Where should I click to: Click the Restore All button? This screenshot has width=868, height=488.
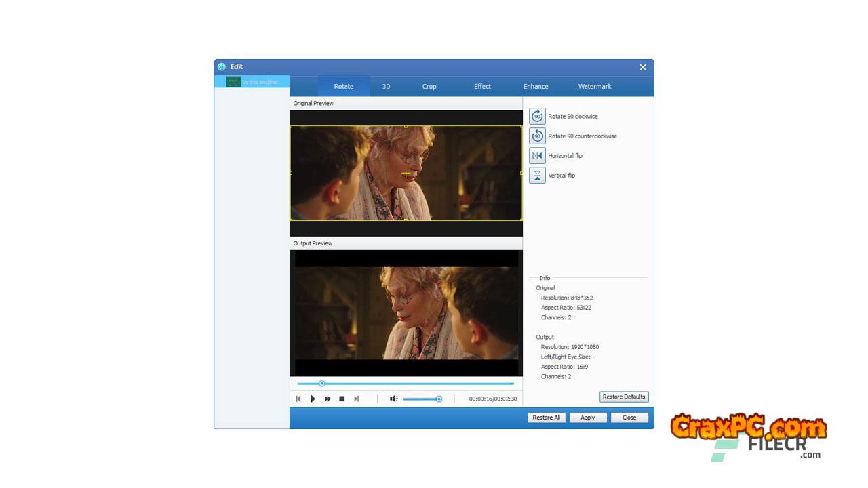point(547,418)
